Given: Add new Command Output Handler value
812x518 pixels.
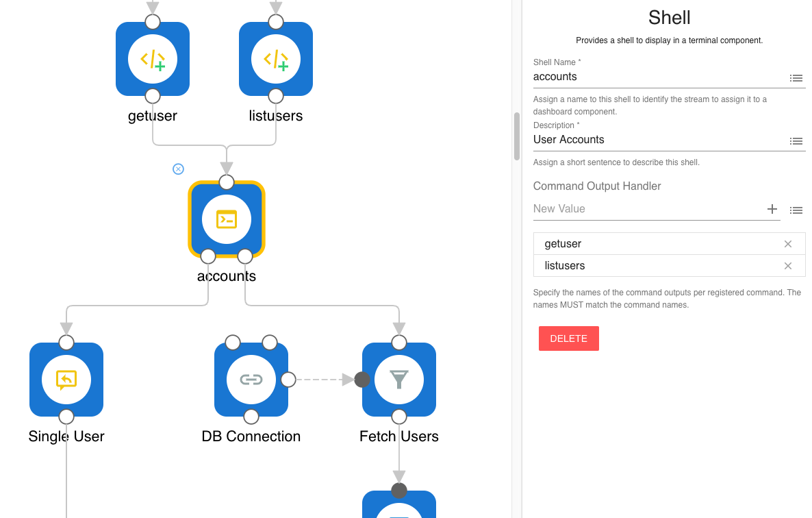Looking at the screenshot, I should click(x=772, y=209).
